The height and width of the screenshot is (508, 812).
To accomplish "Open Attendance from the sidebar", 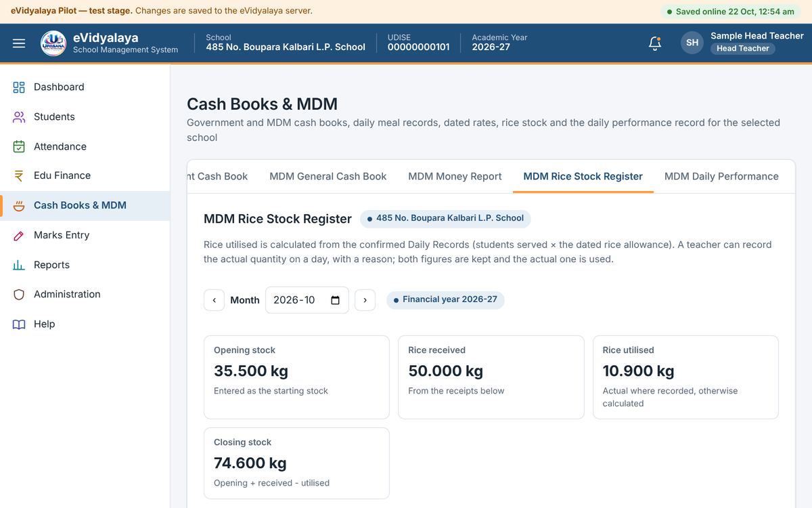I will pyautogui.click(x=85, y=146).
